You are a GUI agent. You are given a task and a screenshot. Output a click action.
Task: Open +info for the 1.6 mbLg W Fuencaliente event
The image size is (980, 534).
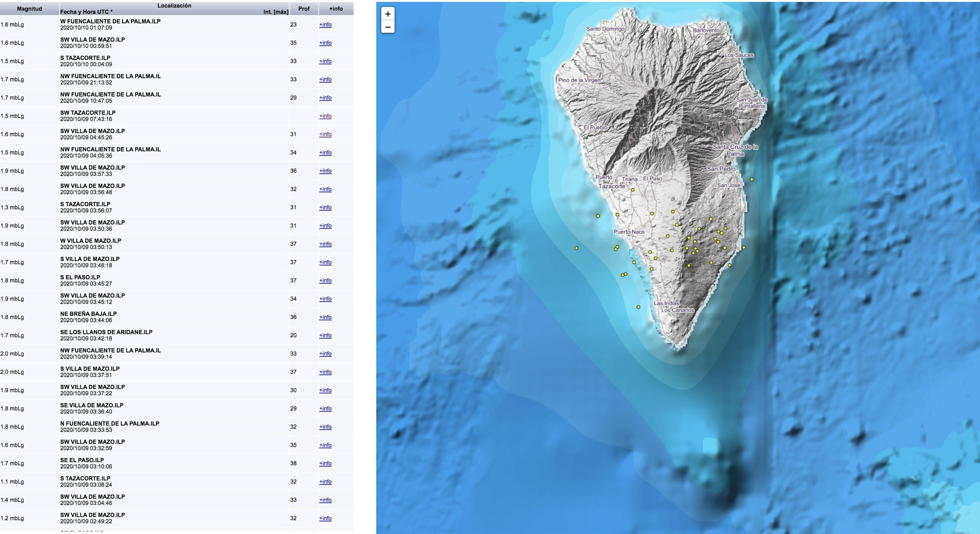pos(325,25)
